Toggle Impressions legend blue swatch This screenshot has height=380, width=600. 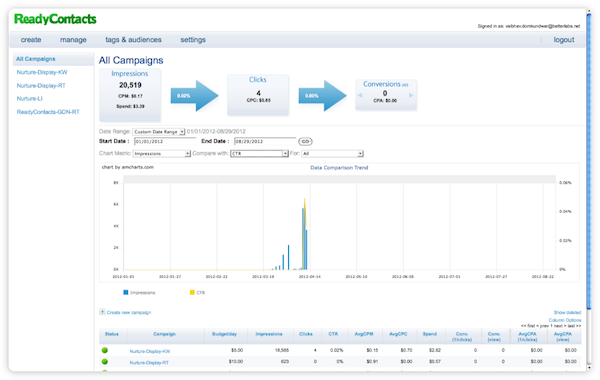(x=126, y=292)
